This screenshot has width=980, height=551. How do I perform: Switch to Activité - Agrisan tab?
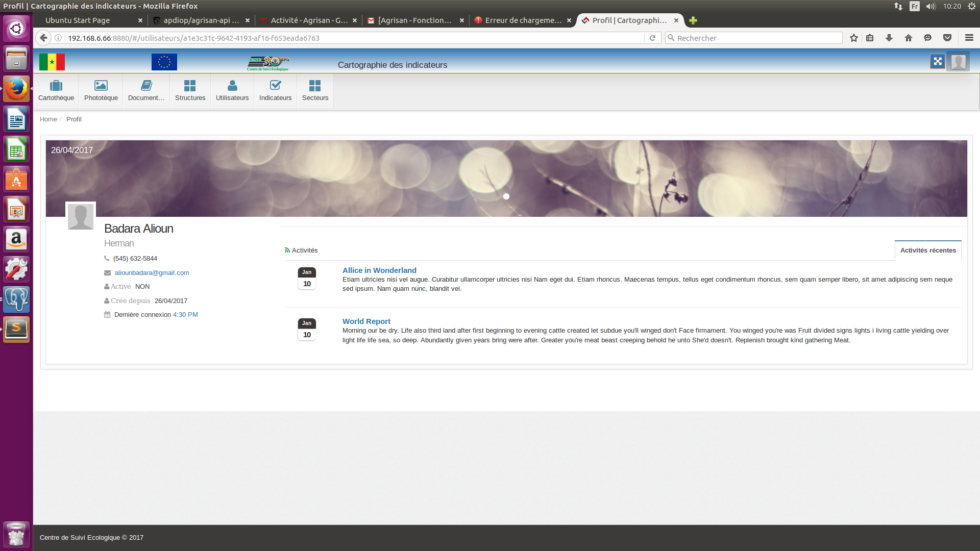pyautogui.click(x=308, y=20)
